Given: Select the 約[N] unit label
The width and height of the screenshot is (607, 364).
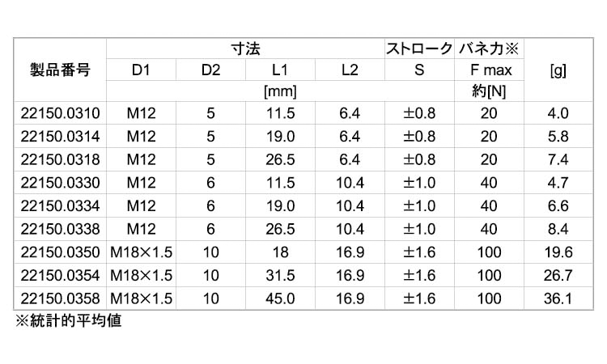Looking at the screenshot, I should [489, 91].
